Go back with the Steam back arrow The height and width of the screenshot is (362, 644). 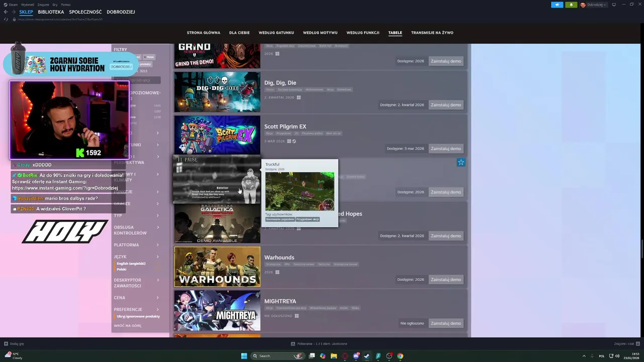click(6, 12)
